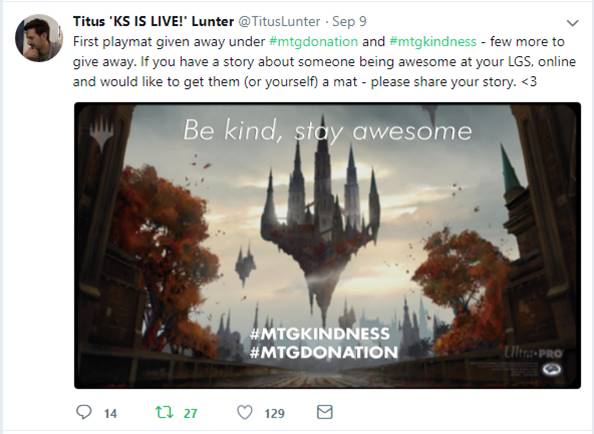The height and width of the screenshot is (434, 594).
Task: Click the tweet body text
Action: tap(324, 61)
